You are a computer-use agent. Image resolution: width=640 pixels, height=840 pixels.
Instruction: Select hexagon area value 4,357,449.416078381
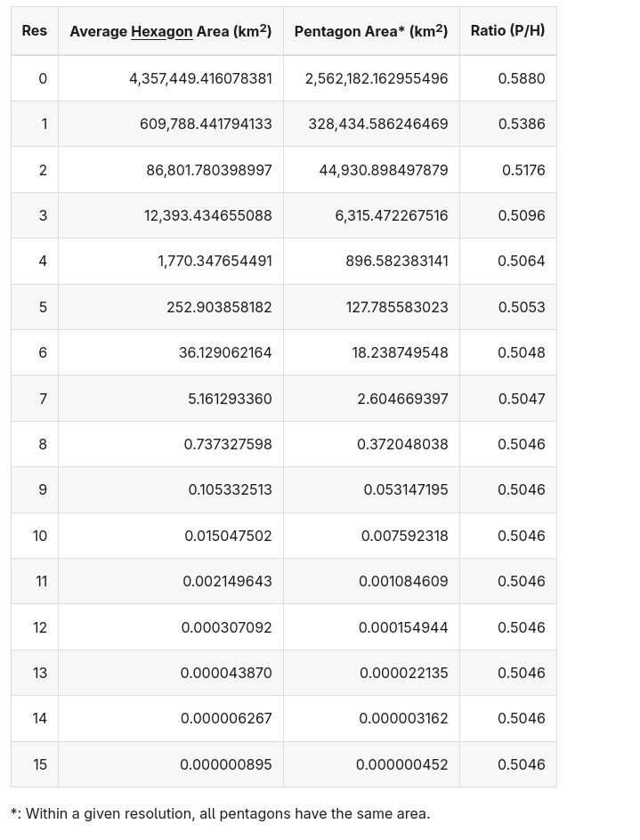[200, 78]
